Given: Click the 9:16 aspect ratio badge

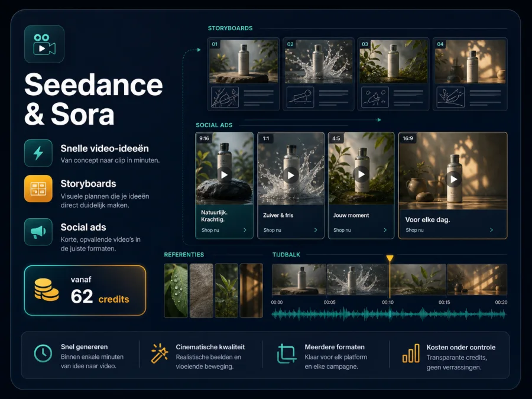Looking at the screenshot, I should pyautogui.click(x=204, y=138).
